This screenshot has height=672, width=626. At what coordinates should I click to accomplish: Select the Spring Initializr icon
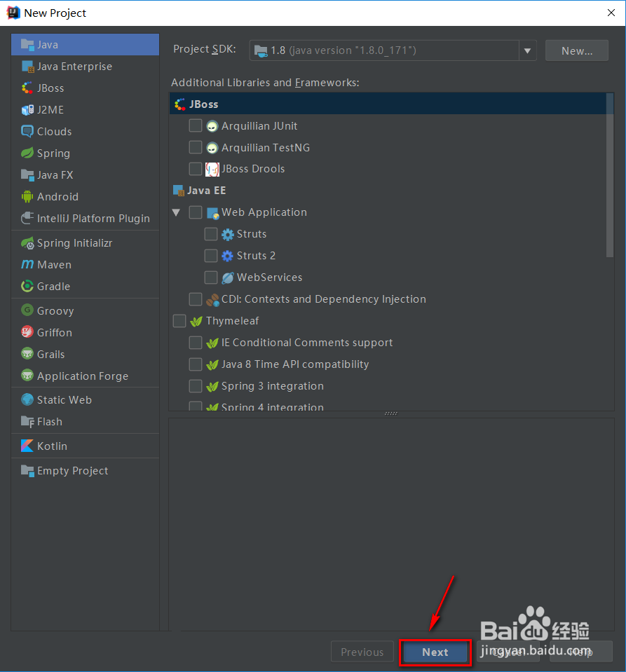point(27,243)
